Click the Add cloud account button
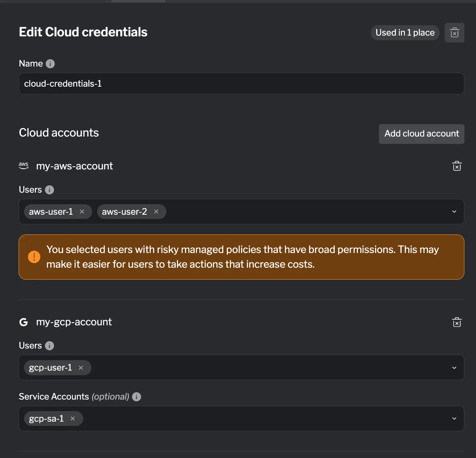The image size is (476, 458). [421, 134]
